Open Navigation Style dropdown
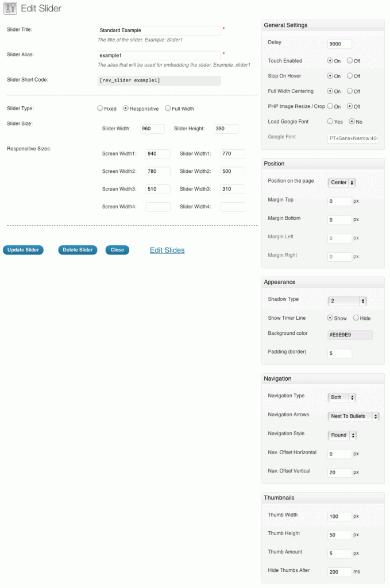 pyautogui.click(x=342, y=435)
